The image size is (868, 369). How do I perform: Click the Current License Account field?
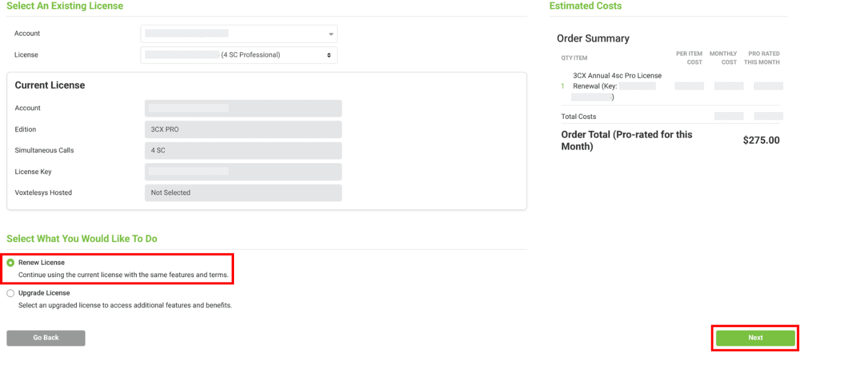[243, 108]
